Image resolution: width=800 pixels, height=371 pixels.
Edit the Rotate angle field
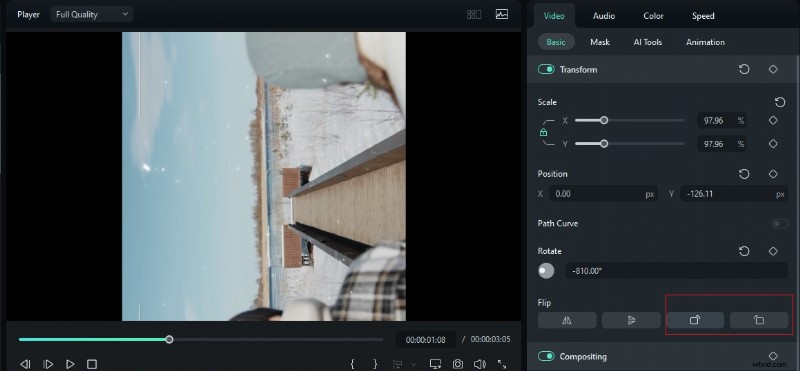click(x=677, y=271)
